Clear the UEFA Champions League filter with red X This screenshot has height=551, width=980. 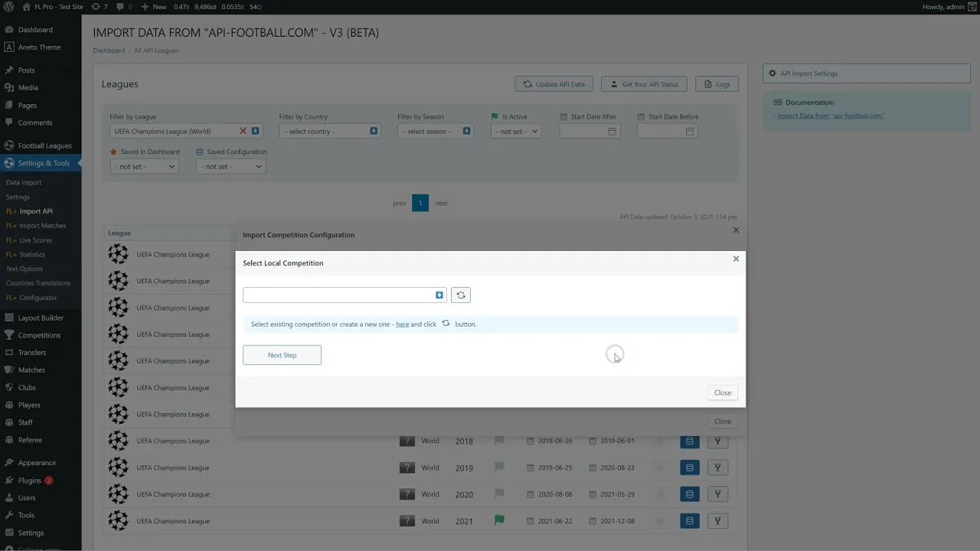point(243,132)
